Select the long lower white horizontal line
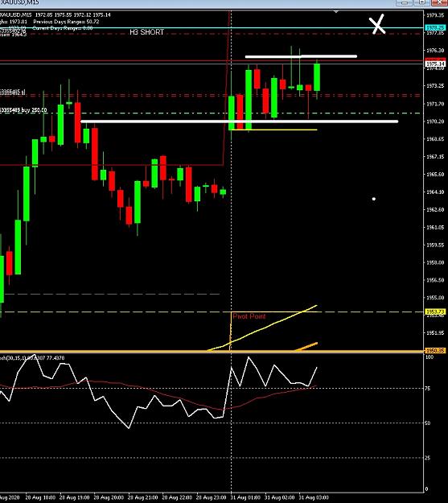 [239, 122]
